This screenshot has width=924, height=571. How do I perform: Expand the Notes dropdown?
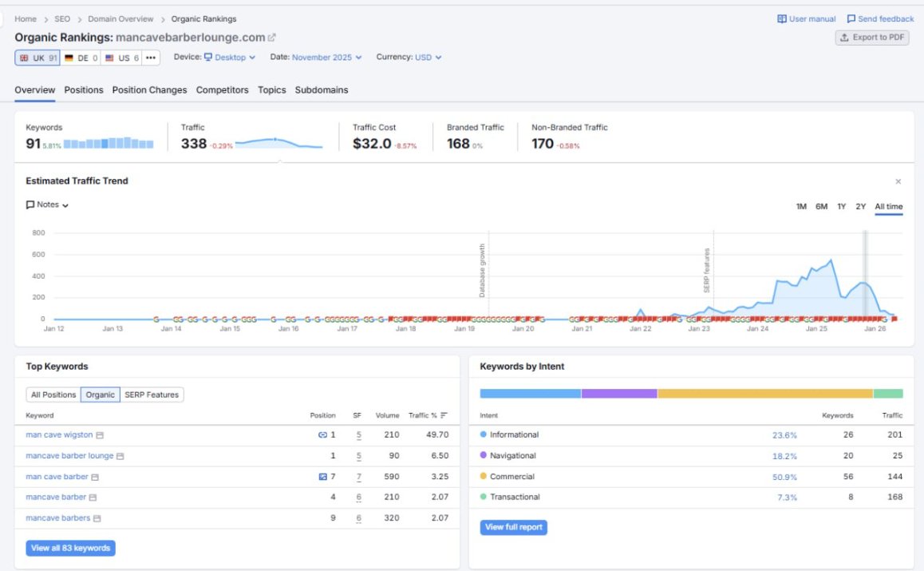click(47, 204)
